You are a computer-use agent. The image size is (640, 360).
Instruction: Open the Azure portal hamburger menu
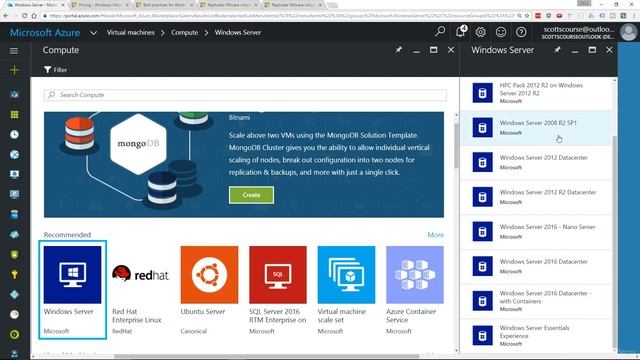tap(14, 51)
